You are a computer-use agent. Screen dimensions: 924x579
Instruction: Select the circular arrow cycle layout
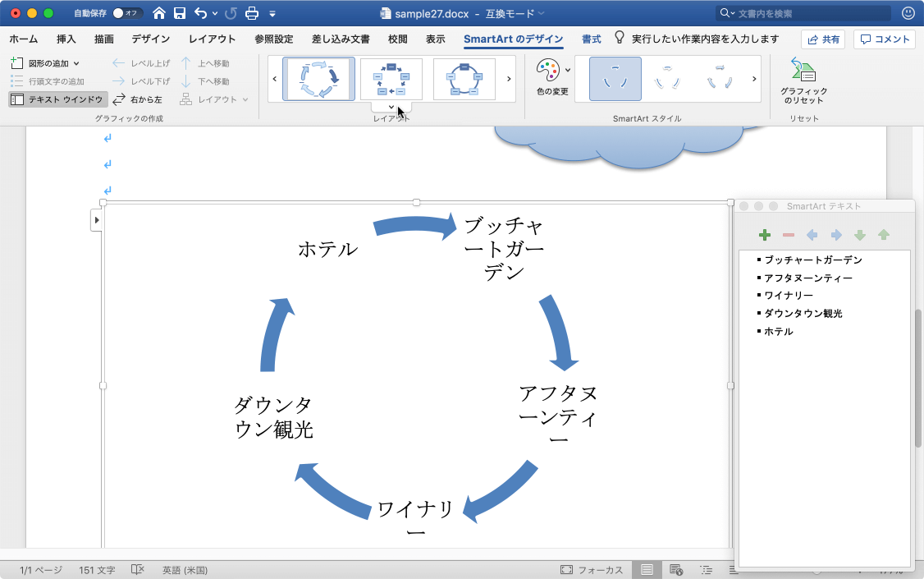(318, 78)
